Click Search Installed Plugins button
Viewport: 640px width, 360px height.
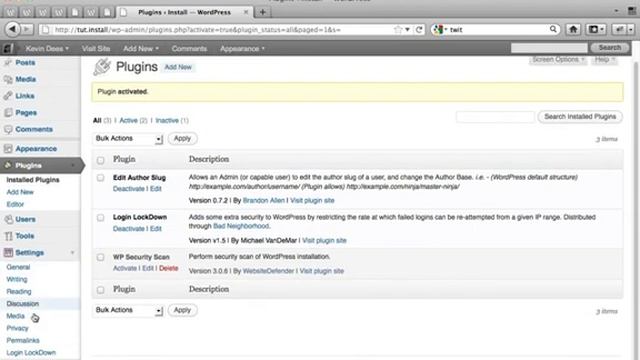tap(580, 117)
